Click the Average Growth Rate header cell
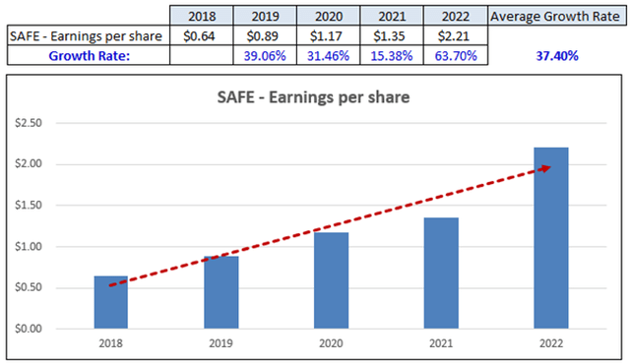This screenshot has width=630, height=364. pyautogui.click(x=557, y=16)
